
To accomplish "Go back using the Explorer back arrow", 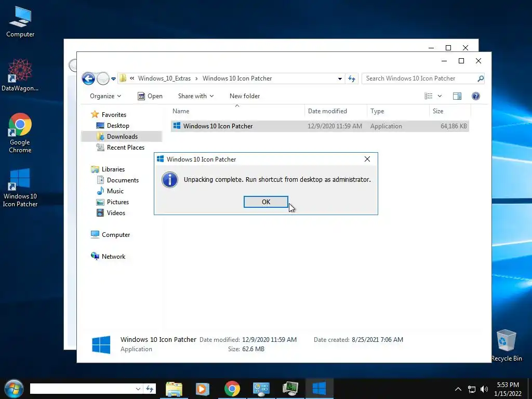I will [x=88, y=79].
